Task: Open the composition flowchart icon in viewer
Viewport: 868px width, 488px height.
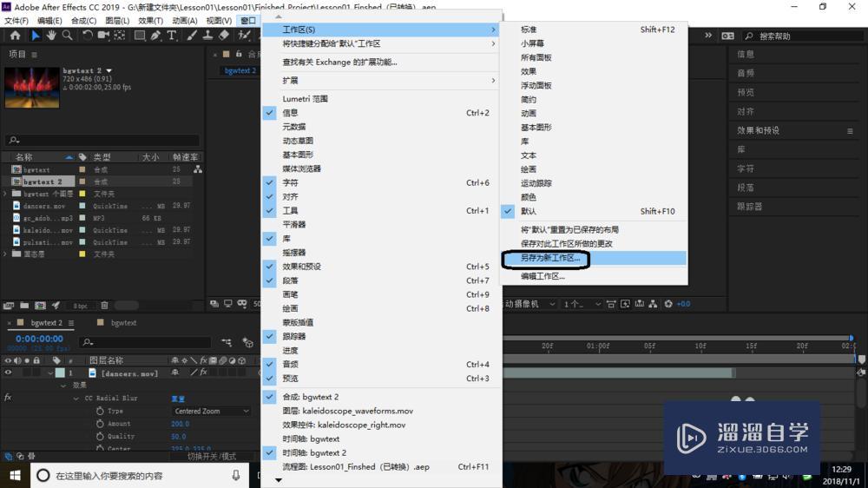Action: (x=654, y=304)
